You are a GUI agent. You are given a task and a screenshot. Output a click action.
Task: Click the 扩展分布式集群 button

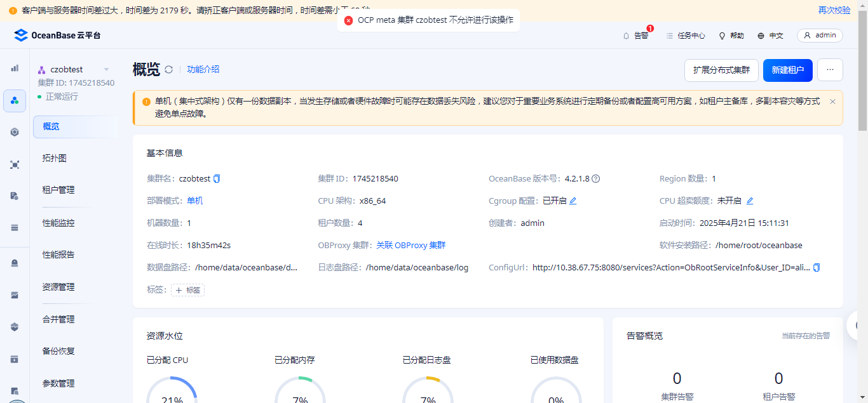pyautogui.click(x=721, y=70)
